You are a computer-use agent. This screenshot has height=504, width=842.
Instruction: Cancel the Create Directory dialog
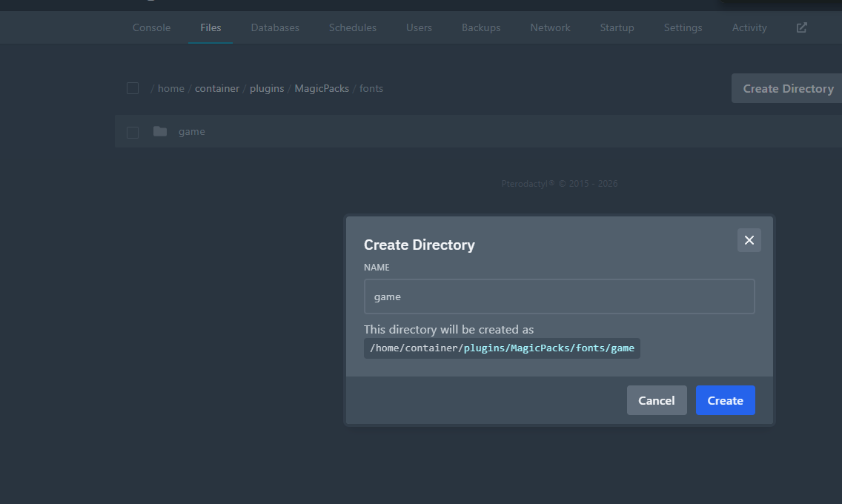(656, 400)
